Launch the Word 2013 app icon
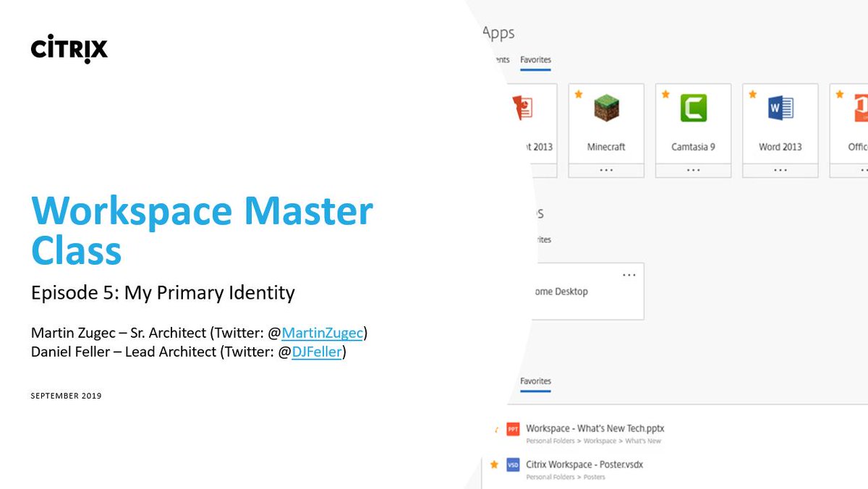 tap(780, 109)
